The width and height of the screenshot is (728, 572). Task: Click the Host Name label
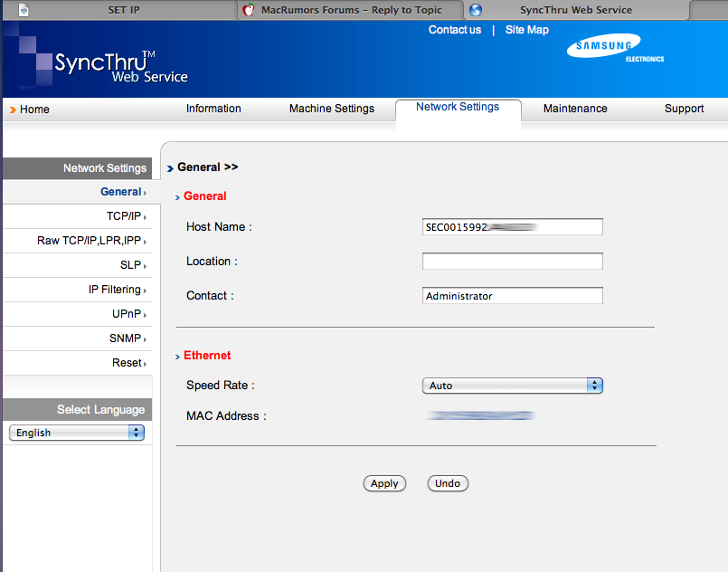click(219, 227)
